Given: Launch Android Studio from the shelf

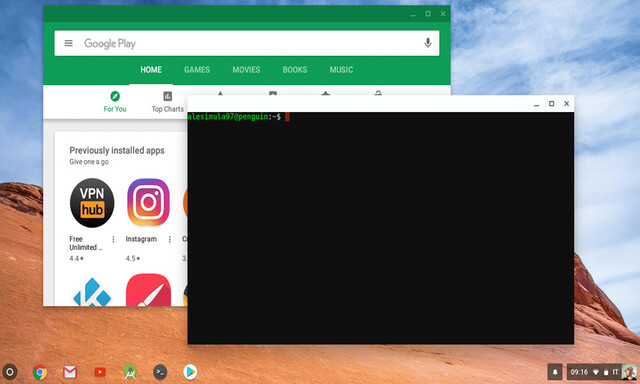Looking at the screenshot, I should pos(130,372).
